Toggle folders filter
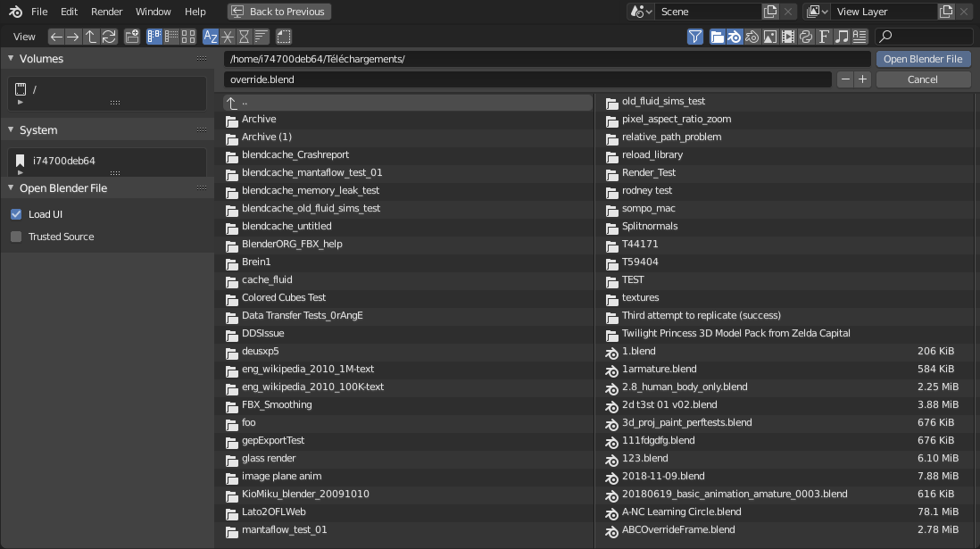Image resolution: width=980 pixels, height=549 pixels. 717,37
